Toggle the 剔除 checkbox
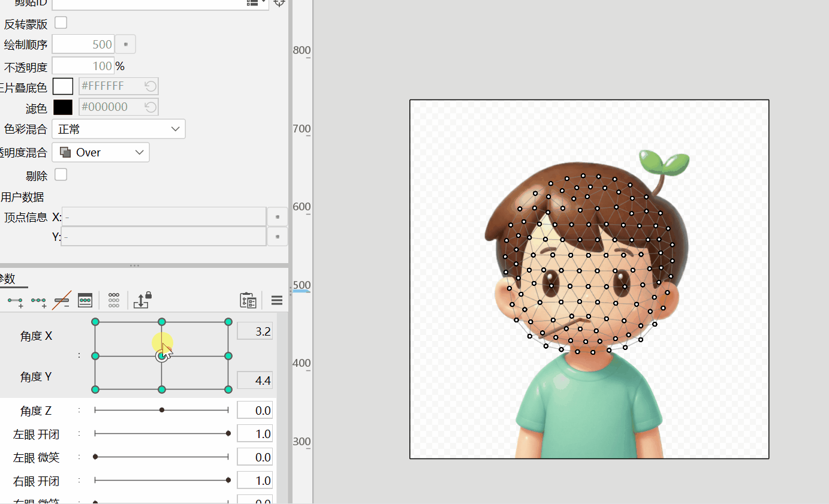The width and height of the screenshot is (829, 504). (60, 174)
